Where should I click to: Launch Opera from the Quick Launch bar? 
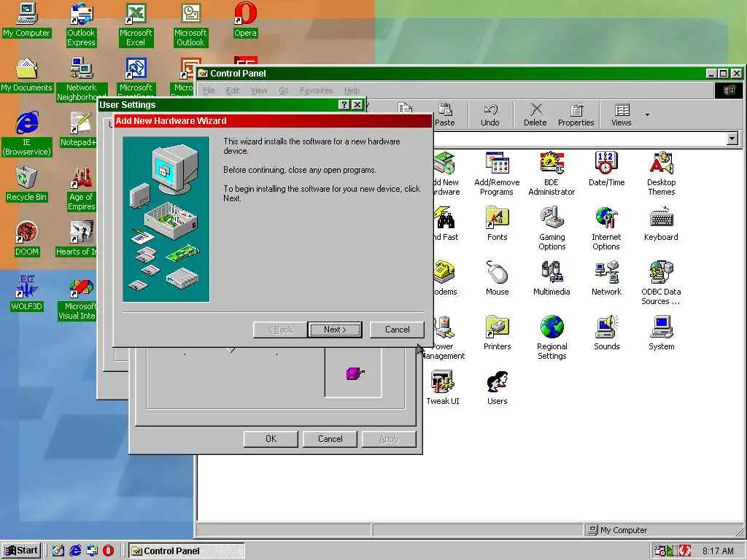pyautogui.click(x=108, y=551)
